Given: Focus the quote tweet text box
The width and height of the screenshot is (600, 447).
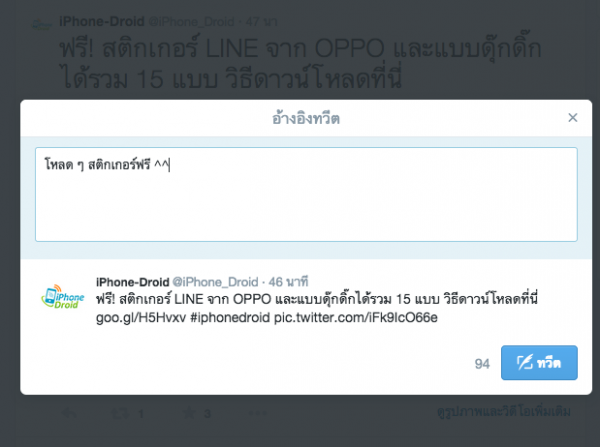Looking at the screenshot, I should coord(306,194).
